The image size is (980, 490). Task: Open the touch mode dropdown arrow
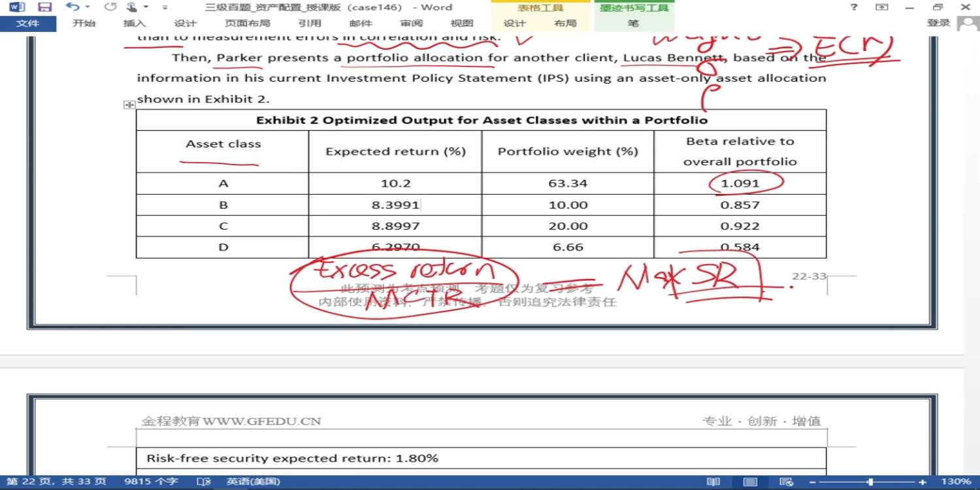coord(146,7)
